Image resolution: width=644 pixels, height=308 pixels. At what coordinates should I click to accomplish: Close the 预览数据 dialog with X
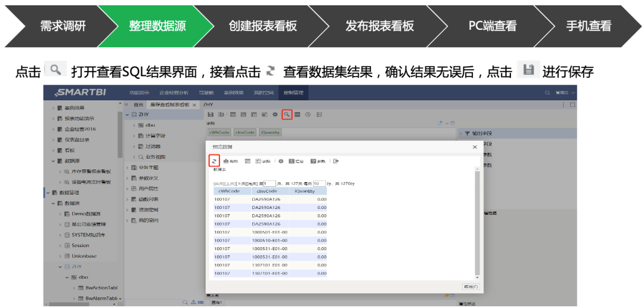pos(475,147)
